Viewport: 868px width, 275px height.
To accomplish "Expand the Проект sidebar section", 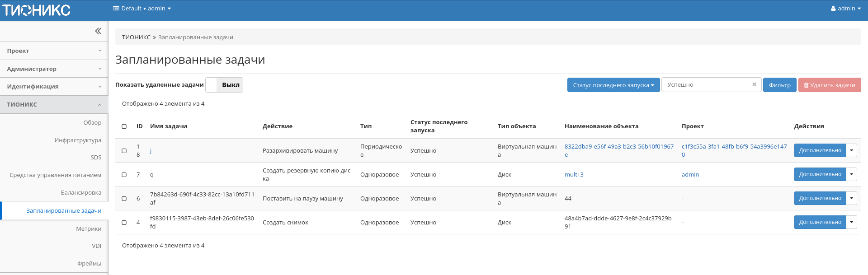I will tap(54, 51).
